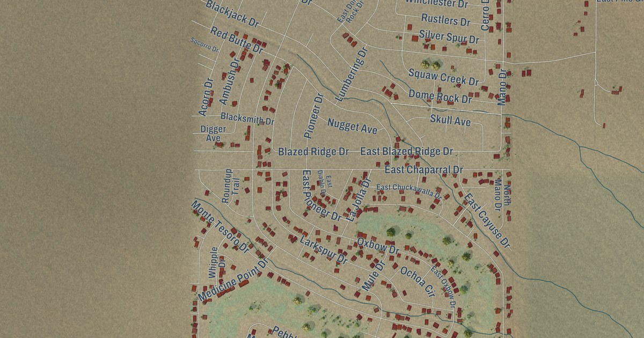
Task: Click the Monte Tesoro Dr label
Action: coord(221,227)
